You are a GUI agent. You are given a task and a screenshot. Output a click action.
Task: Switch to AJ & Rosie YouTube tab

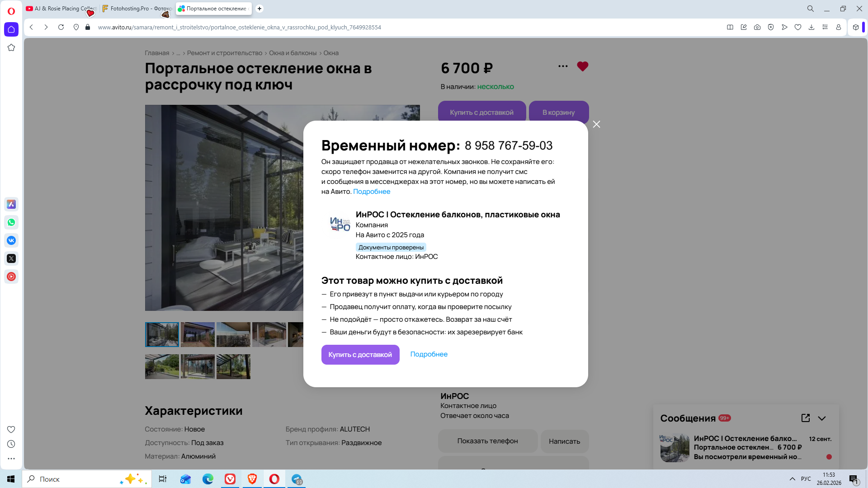click(61, 9)
